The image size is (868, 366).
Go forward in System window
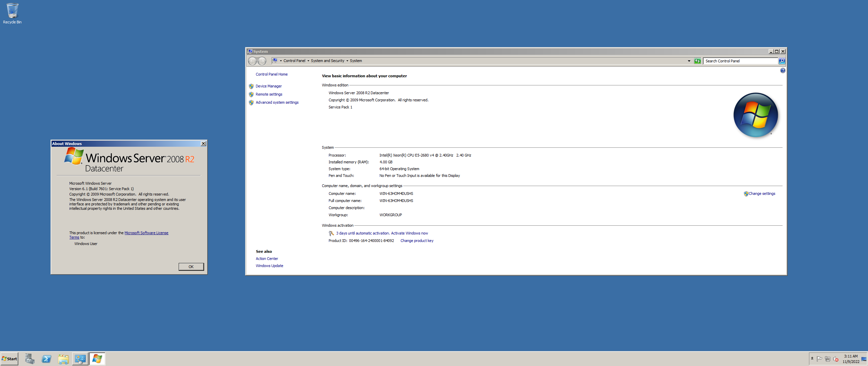coord(262,61)
